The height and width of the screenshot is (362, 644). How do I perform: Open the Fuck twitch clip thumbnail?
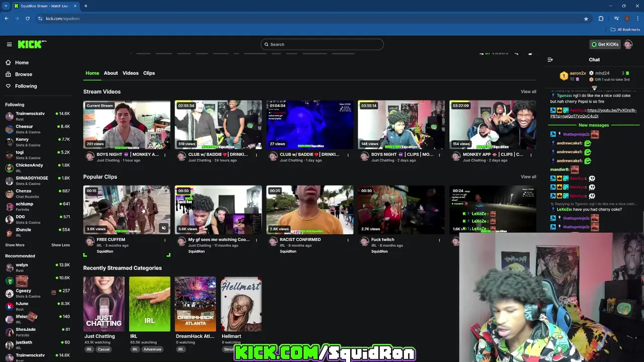click(x=401, y=210)
